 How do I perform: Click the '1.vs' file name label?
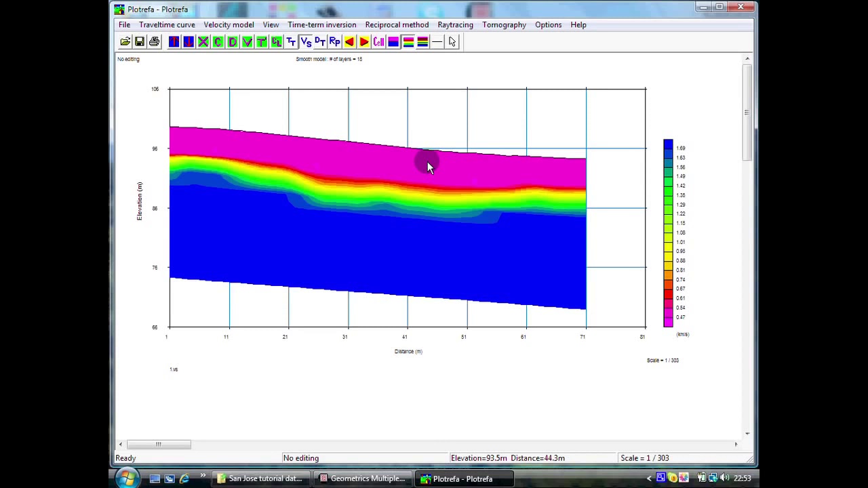pos(174,369)
